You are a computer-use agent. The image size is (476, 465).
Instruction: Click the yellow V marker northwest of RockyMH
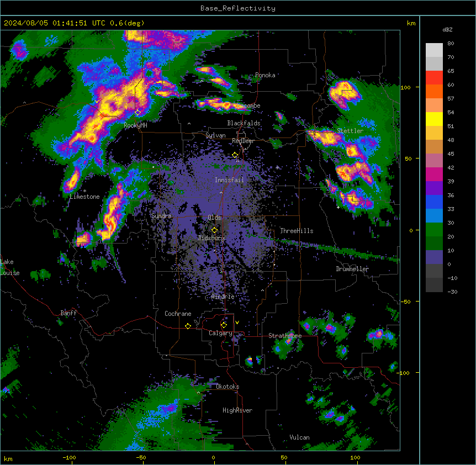point(97,102)
